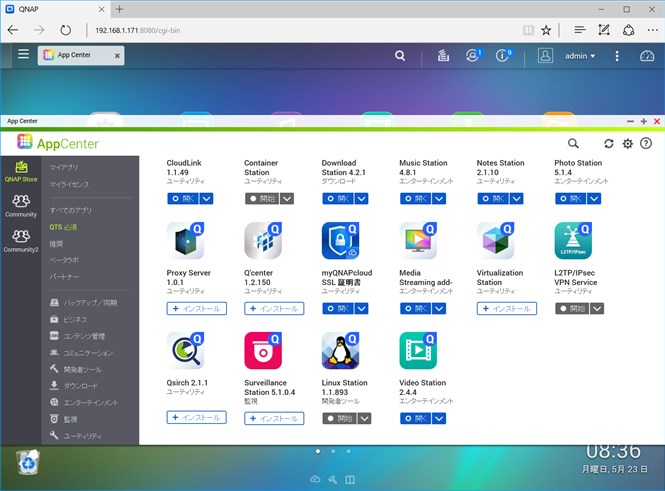Viewport: 665px width, 491px height.
Task: Open the admin user dropdown
Action: pyautogui.click(x=580, y=56)
